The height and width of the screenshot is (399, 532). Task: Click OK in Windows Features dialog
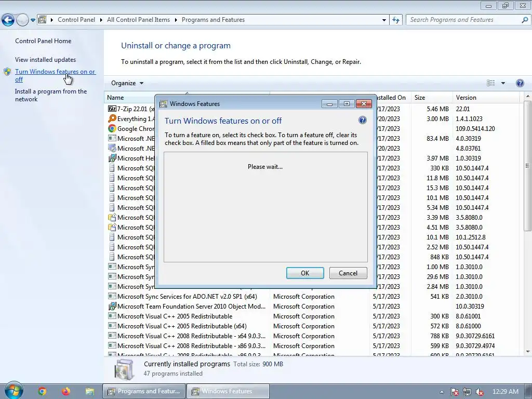pos(305,273)
